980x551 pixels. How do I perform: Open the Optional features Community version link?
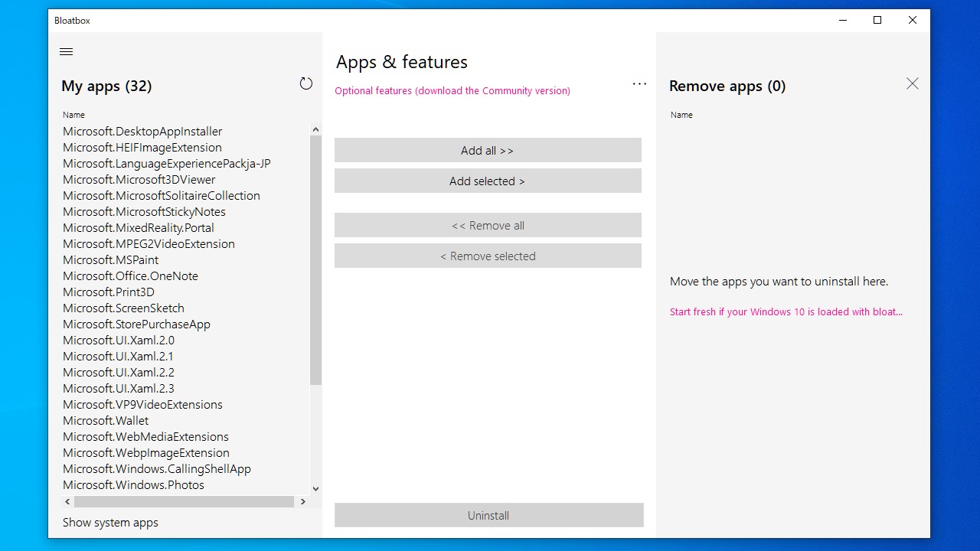click(452, 90)
